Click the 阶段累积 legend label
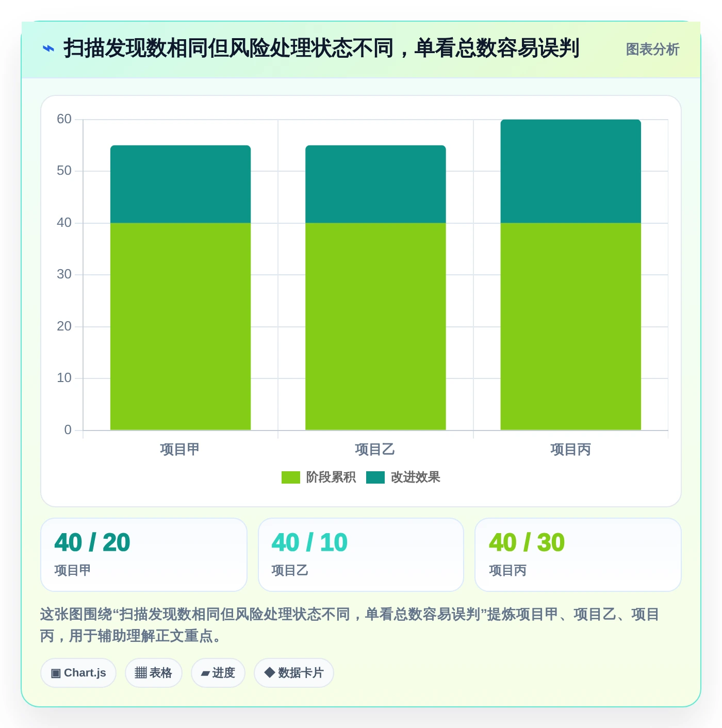The width and height of the screenshot is (722, 728). click(331, 477)
